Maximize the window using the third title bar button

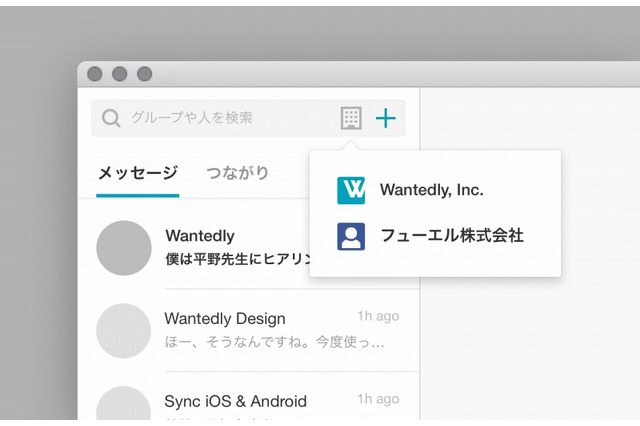144,74
